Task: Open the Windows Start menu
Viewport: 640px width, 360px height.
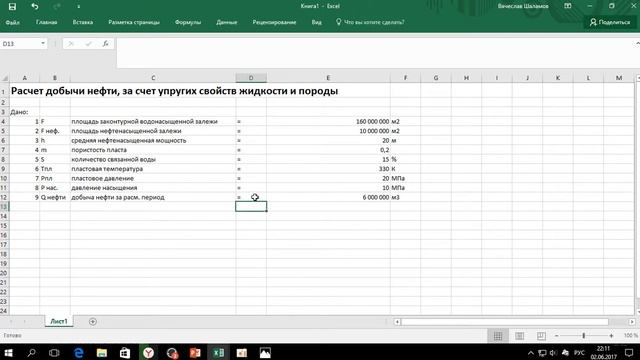Action: pyautogui.click(x=8, y=352)
